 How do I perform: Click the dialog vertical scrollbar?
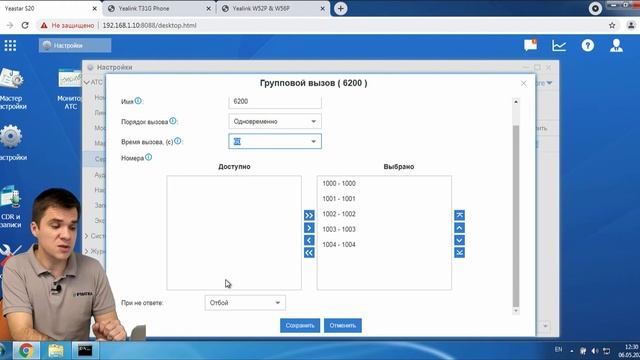tap(516, 216)
